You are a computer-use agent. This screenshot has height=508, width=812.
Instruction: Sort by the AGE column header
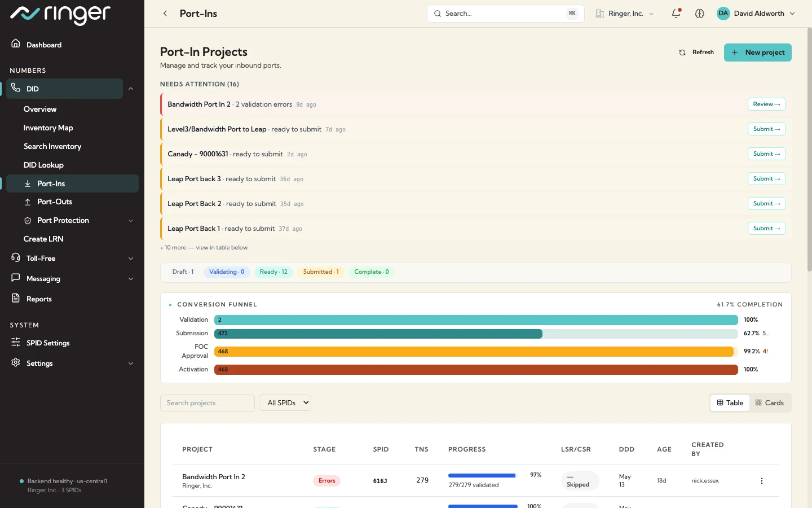click(664, 449)
